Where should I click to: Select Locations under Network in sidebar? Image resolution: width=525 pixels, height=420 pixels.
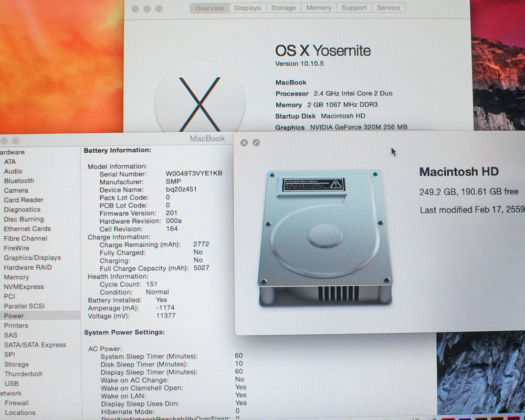click(20, 413)
